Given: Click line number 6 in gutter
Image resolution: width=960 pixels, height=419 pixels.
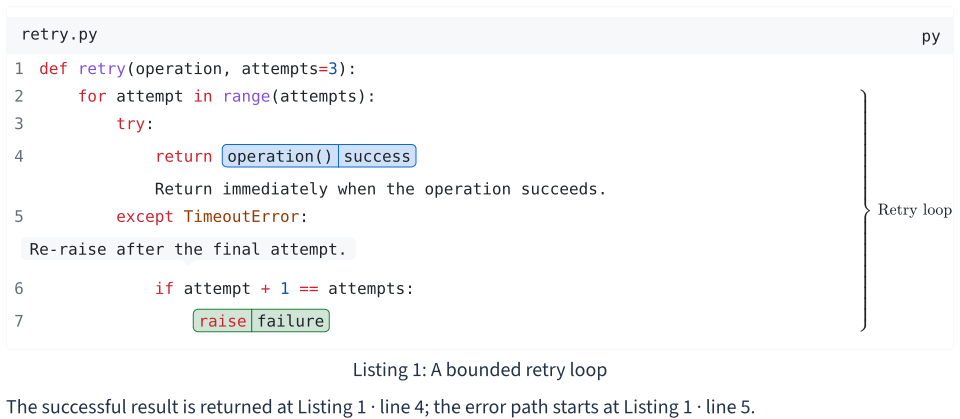Looking at the screenshot, I should click(19, 289).
